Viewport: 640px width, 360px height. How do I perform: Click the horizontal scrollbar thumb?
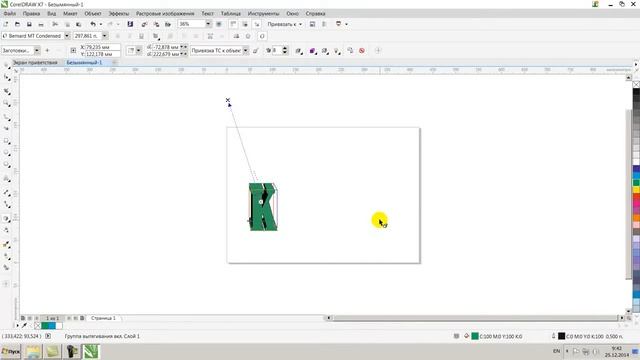pyautogui.click(x=475, y=318)
